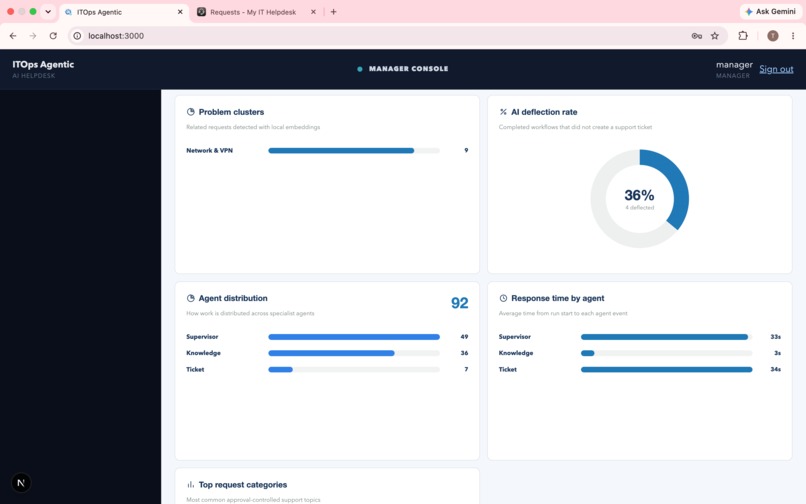Click the 92 total in Agent distribution

pos(460,303)
